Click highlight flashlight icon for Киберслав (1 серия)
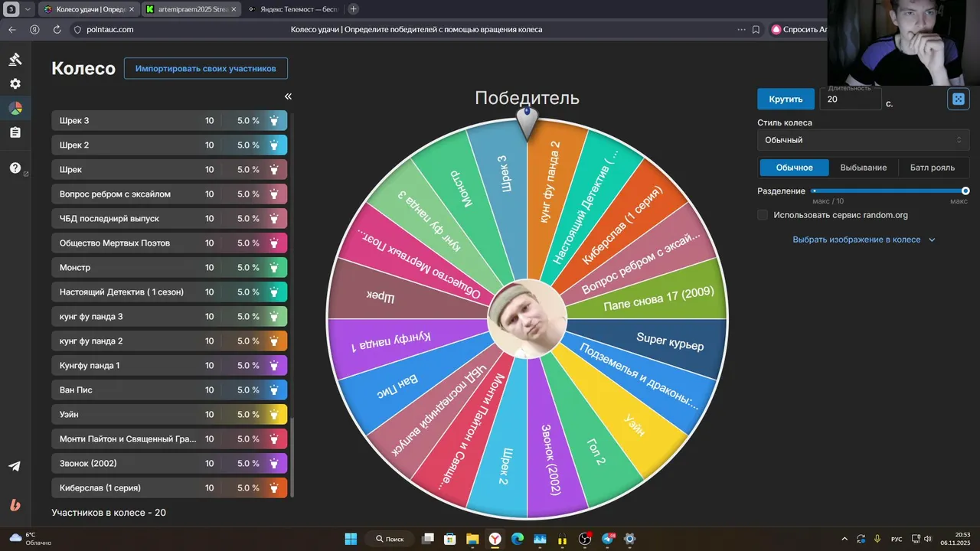The height and width of the screenshot is (551, 980). pos(274,488)
